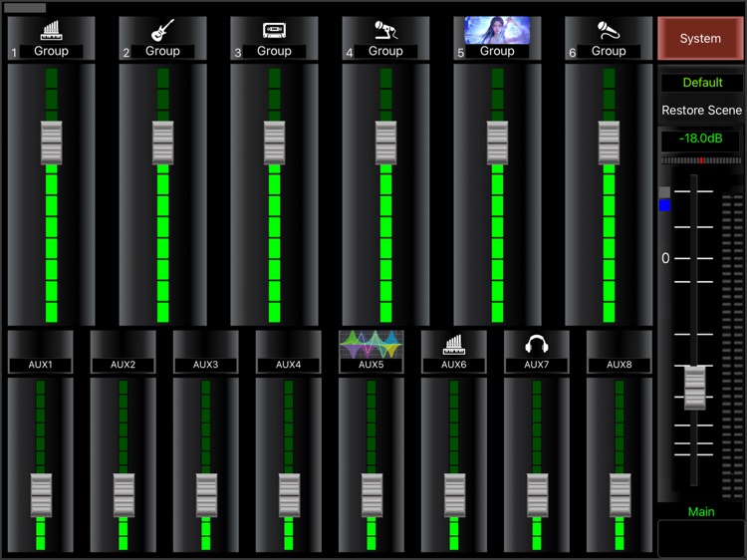Select the handheld microphone icon on Group 6

[x=609, y=30]
